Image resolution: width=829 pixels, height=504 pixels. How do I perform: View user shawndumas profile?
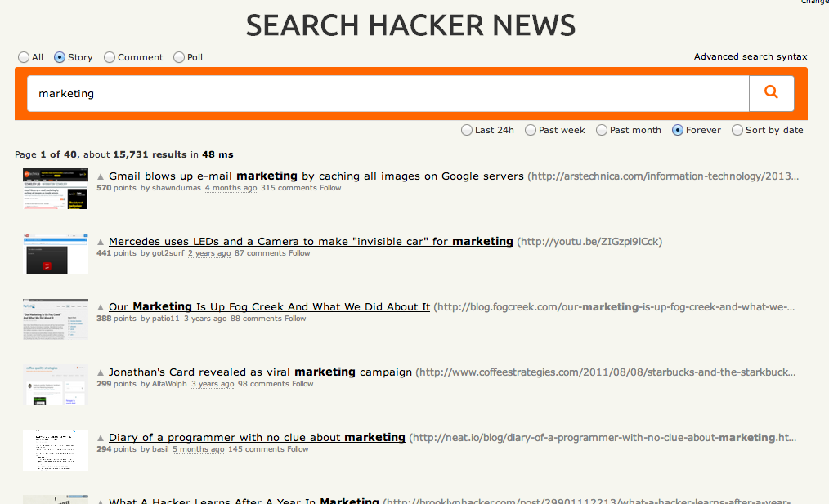pos(176,188)
